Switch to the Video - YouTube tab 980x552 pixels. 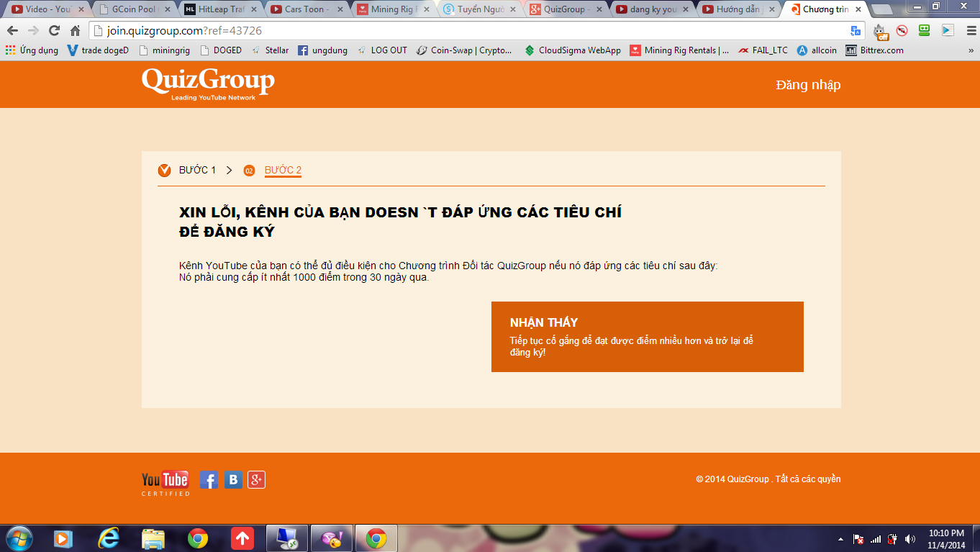click(49, 9)
